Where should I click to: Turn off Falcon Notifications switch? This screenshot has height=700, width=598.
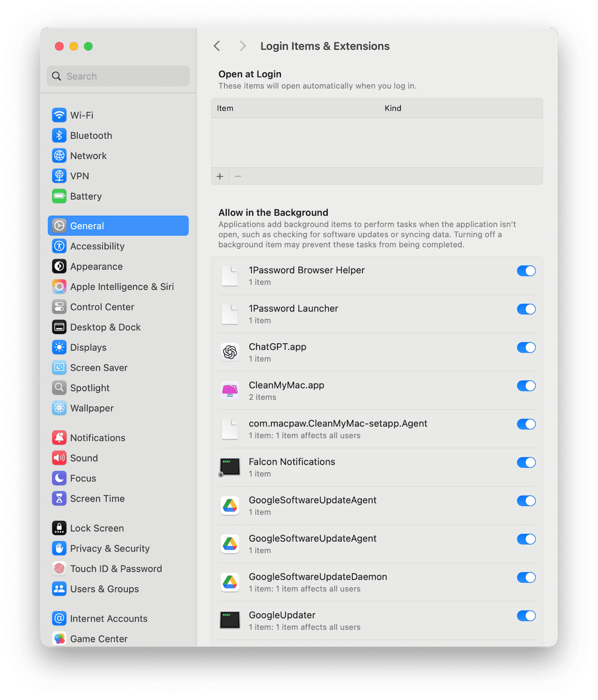click(526, 463)
